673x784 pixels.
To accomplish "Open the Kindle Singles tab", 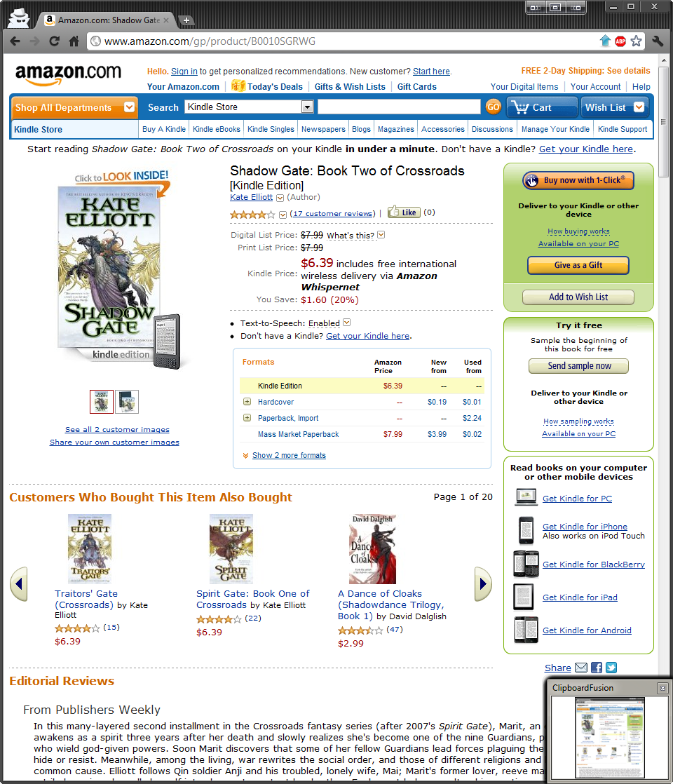I will (271, 129).
